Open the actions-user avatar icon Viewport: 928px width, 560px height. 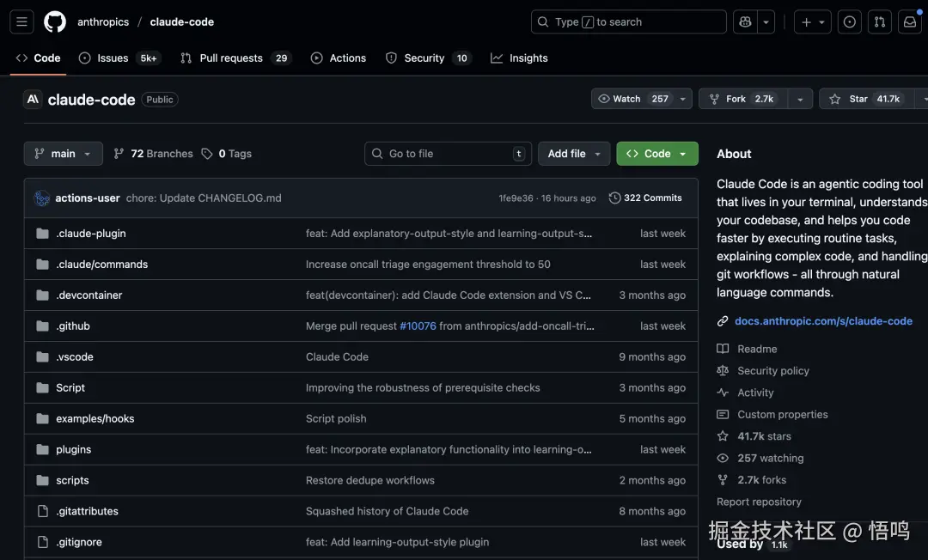(x=41, y=198)
